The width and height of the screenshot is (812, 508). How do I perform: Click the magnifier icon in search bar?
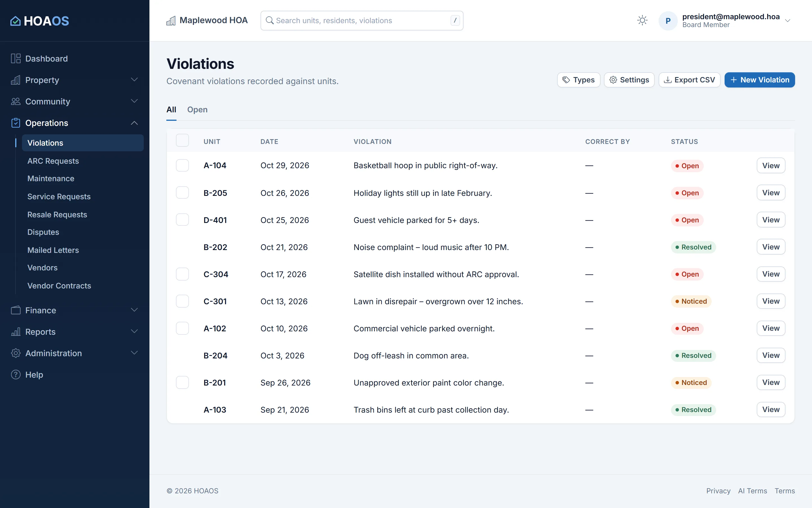270,21
